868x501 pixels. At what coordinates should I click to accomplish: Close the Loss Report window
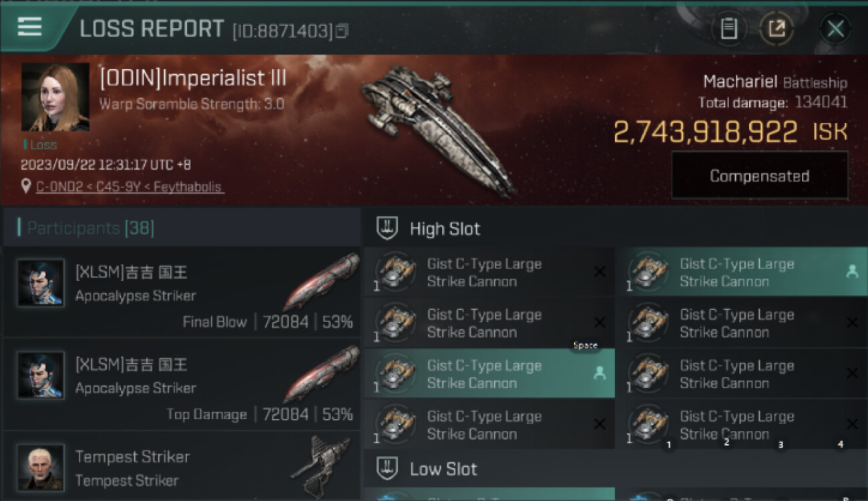click(835, 29)
